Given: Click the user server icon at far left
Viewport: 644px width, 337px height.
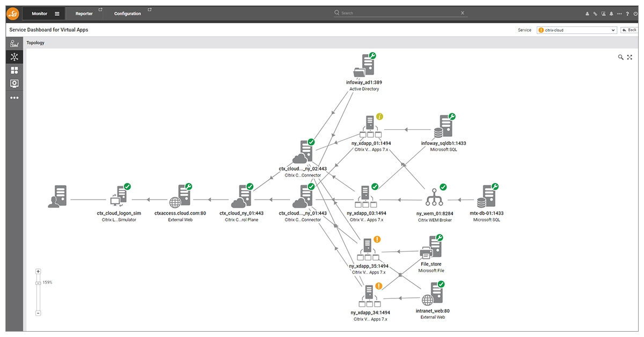Looking at the screenshot, I should [x=57, y=196].
